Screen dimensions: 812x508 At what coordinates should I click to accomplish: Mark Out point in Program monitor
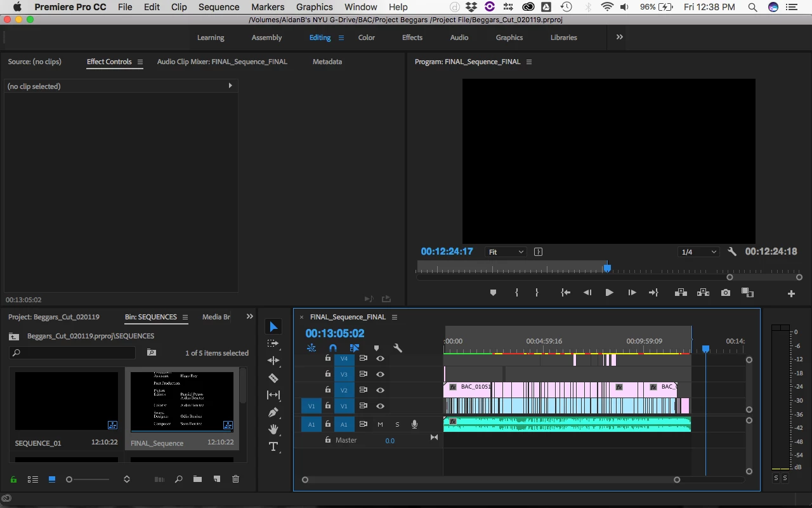(x=537, y=293)
